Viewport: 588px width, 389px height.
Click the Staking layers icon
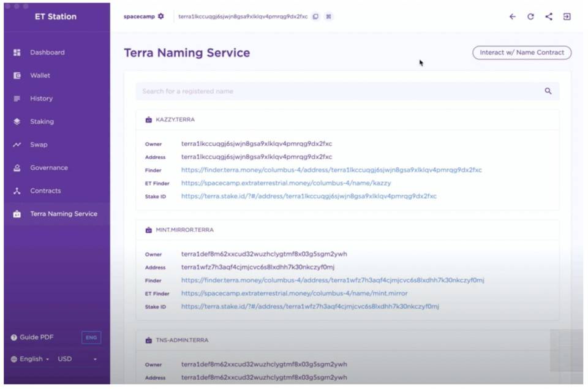click(17, 121)
